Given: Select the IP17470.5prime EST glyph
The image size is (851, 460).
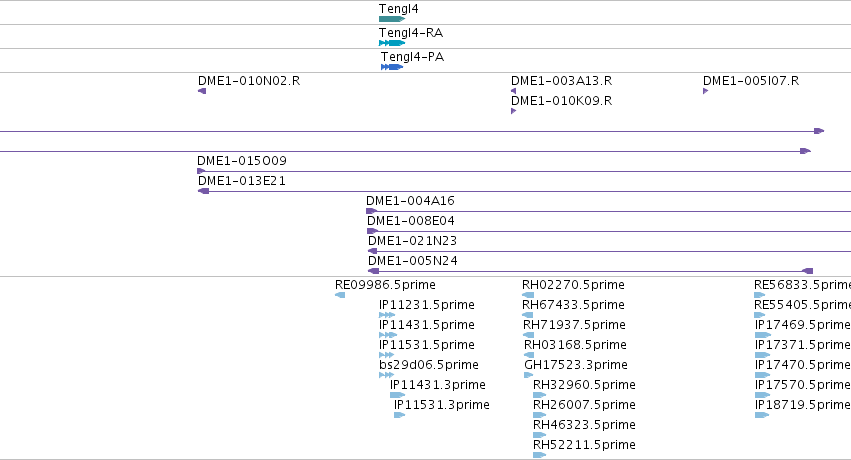Looking at the screenshot, I should 763,375.
